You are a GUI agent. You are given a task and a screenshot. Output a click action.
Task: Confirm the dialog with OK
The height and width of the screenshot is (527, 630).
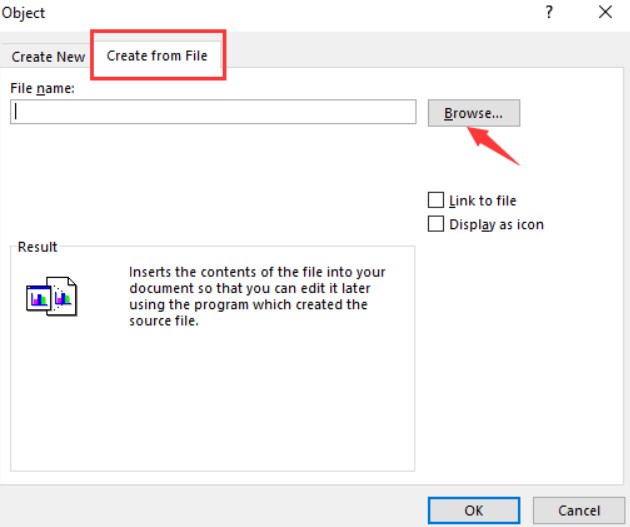point(474,511)
